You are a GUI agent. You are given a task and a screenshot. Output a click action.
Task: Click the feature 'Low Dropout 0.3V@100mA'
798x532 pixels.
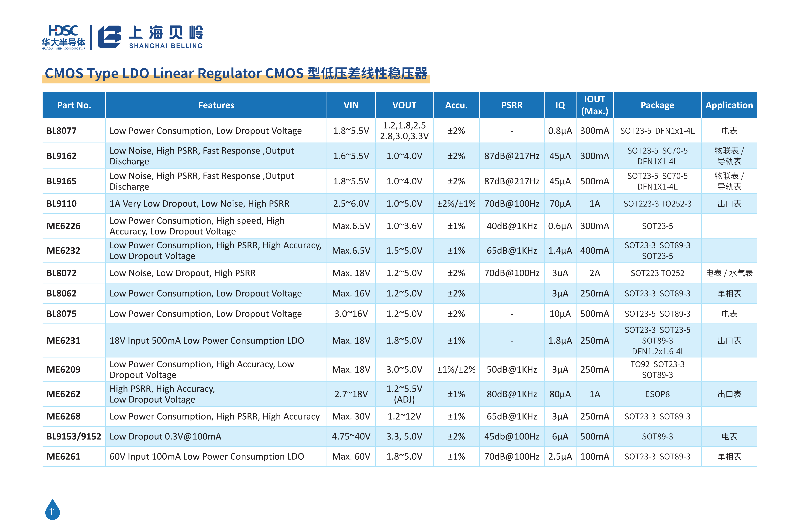click(165, 436)
